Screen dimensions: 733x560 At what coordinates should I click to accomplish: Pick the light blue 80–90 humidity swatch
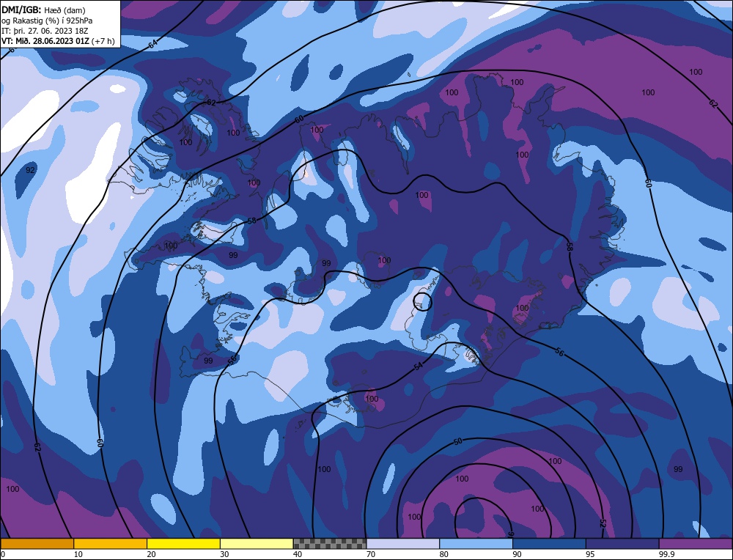click(476, 543)
